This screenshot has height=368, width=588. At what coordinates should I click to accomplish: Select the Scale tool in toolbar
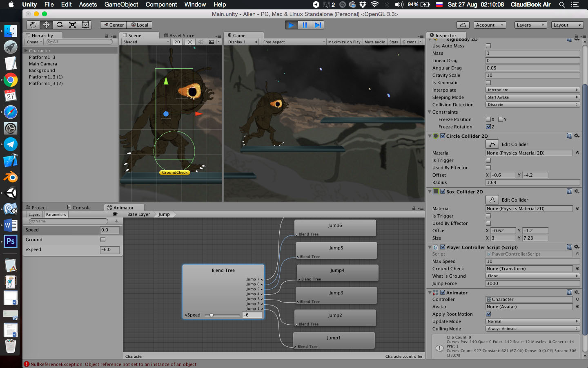click(x=72, y=25)
